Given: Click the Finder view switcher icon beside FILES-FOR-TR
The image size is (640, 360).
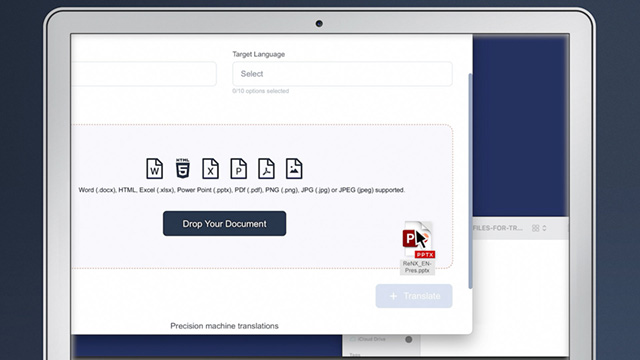Looking at the screenshot, I should [x=539, y=228].
